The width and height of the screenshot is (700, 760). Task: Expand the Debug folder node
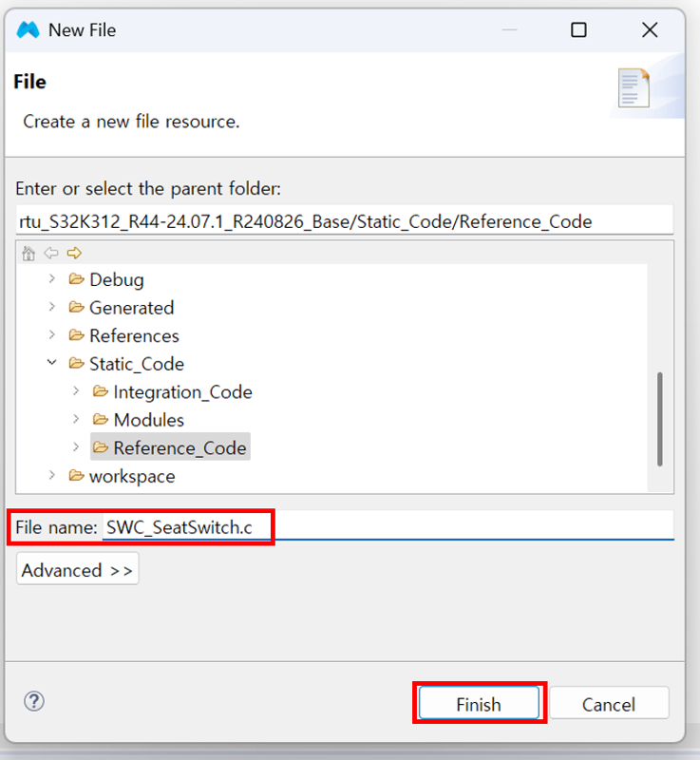51,280
